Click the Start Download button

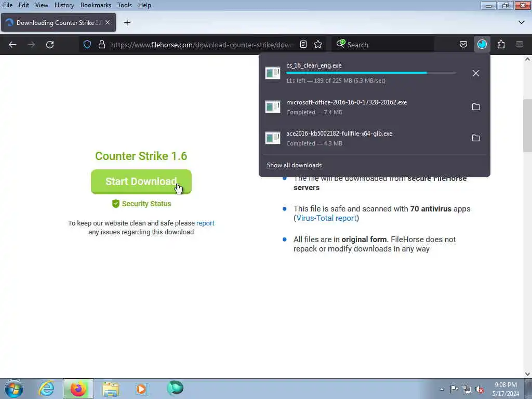pyautogui.click(x=141, y=181)
